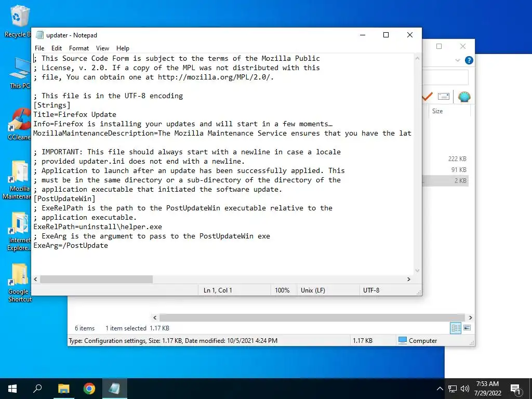This screenshot has width=532, height=399.
Task: Select the Google Shortcut desktop folder
Action: click(20, 283)
